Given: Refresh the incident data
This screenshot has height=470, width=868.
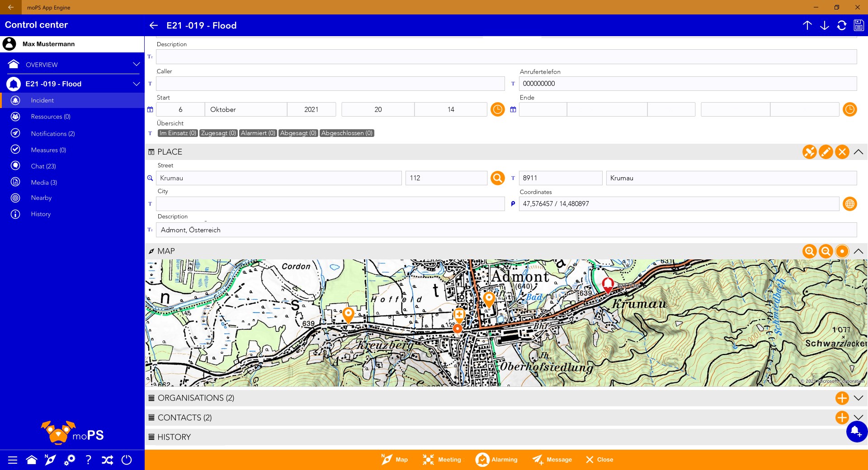Looking at the screenshot, I should (x=842, y=25).
